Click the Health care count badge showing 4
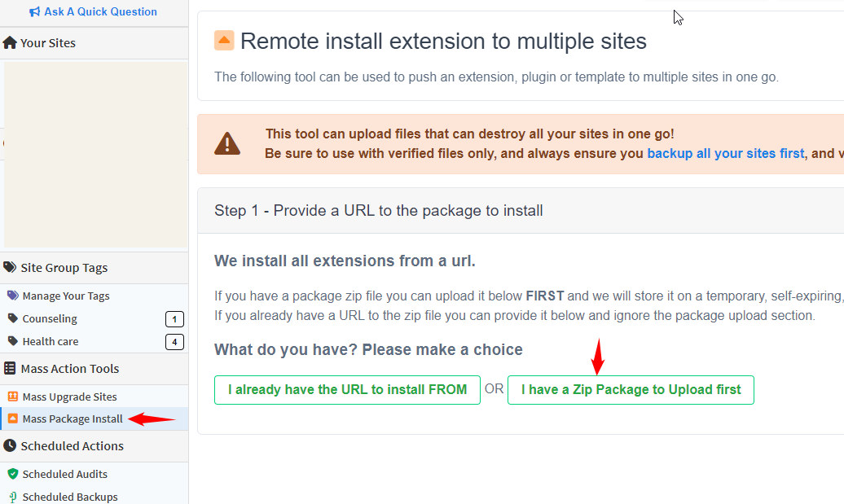Screen dimensions: 844x504 coord(174,342)
